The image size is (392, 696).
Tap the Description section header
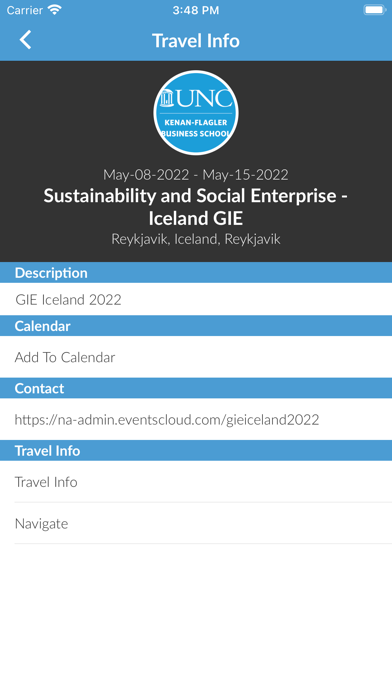[196, 273]
